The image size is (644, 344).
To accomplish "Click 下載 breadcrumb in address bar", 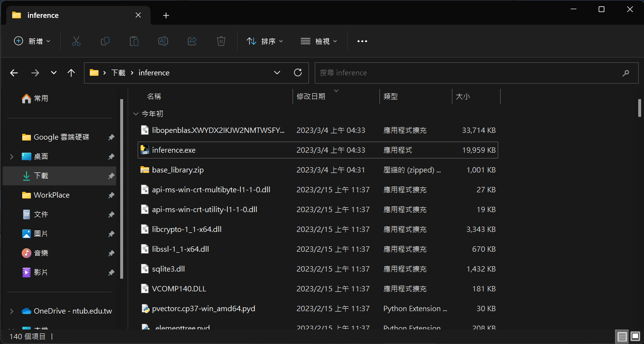I will pos(118,73).
